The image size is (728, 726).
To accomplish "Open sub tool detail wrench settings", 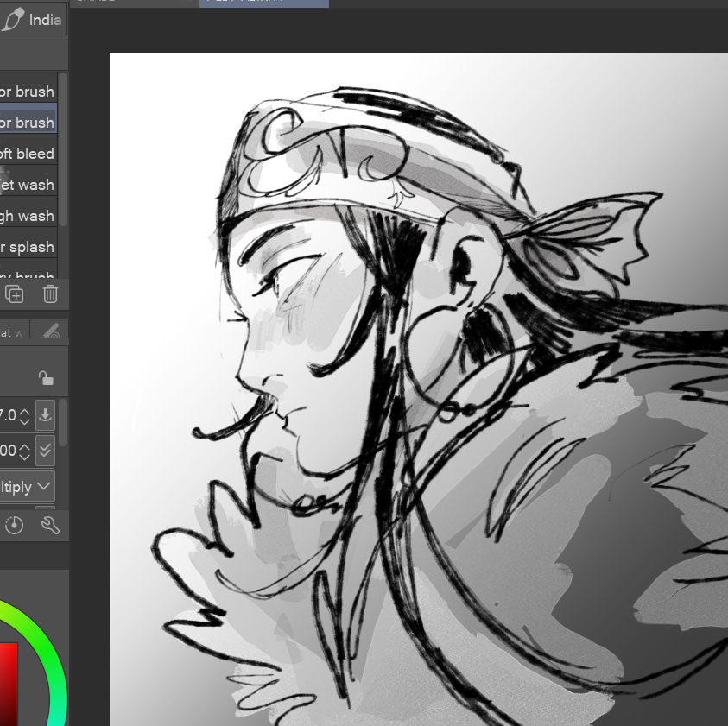I will point(50,525).
